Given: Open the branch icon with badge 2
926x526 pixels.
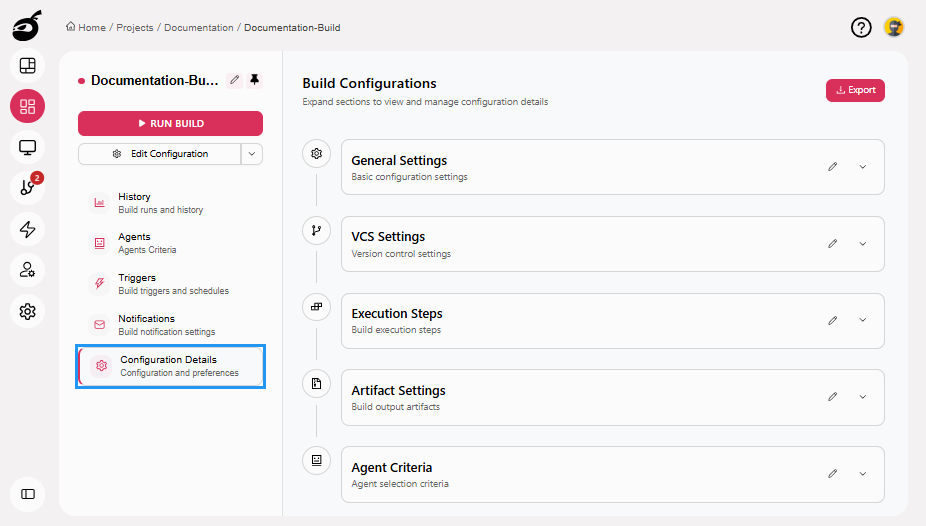Looking at the screenshot, I should [28, 188].
